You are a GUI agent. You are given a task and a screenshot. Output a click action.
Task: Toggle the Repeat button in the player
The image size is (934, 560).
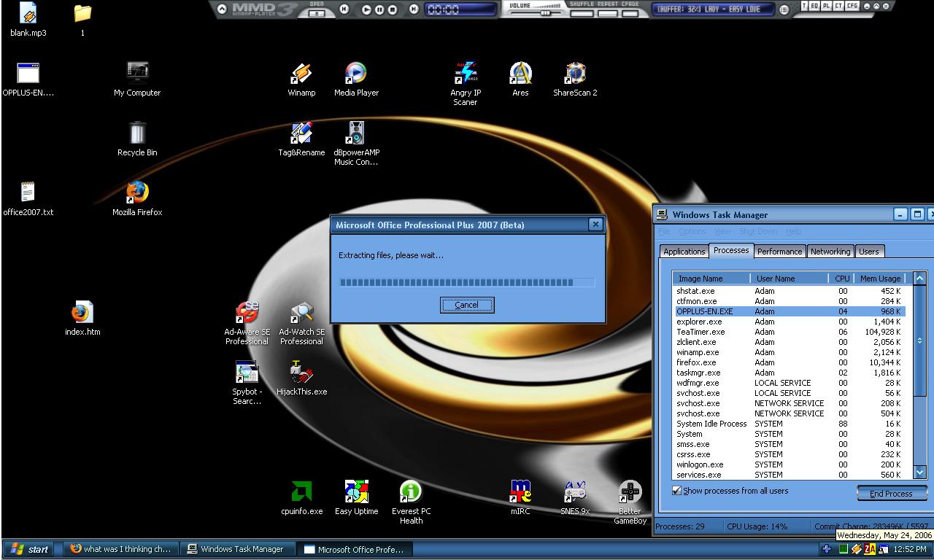(x=608, y=12)
